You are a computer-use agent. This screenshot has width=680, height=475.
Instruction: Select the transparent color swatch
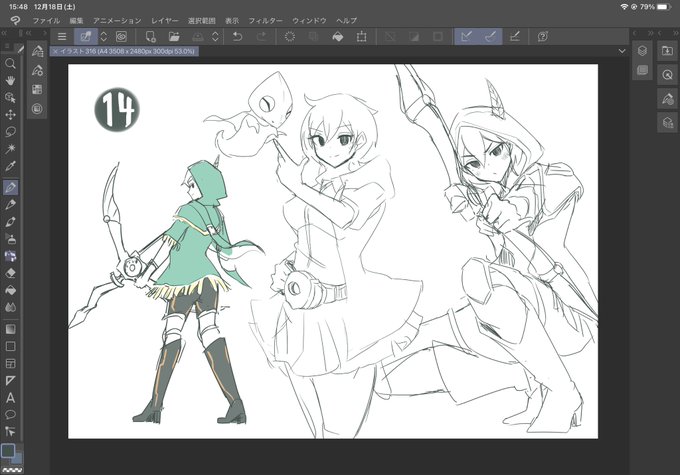click(x=12, y=470)
